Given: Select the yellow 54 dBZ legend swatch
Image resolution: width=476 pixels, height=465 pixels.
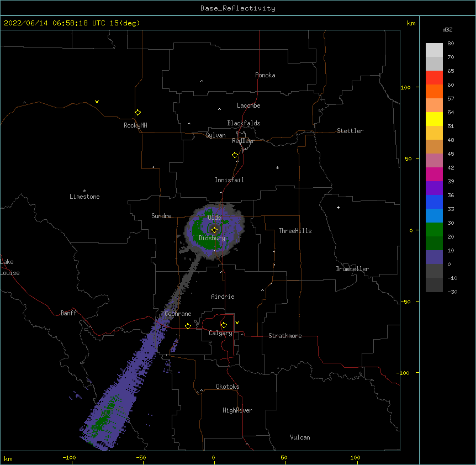Looking at the screenshot, I should (x=434, y=119).
